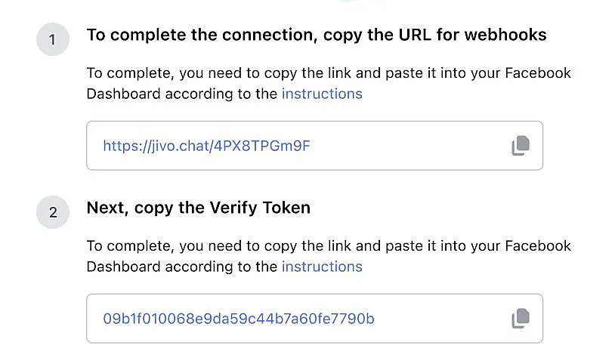615x364 pixels.
Task: Click the word "Dashboard" in step 2 description
Action: 123,267
